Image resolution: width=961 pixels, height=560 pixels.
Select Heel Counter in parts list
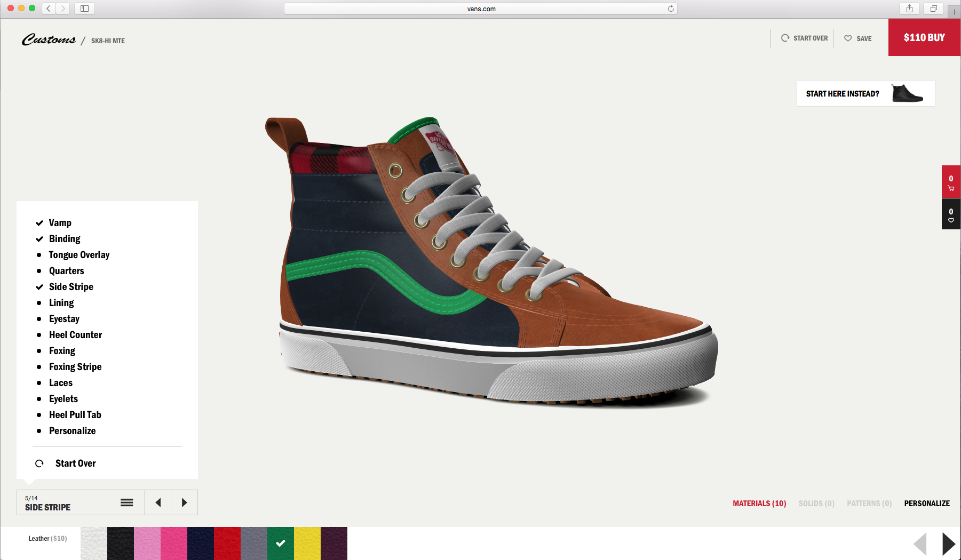point(75,335)
